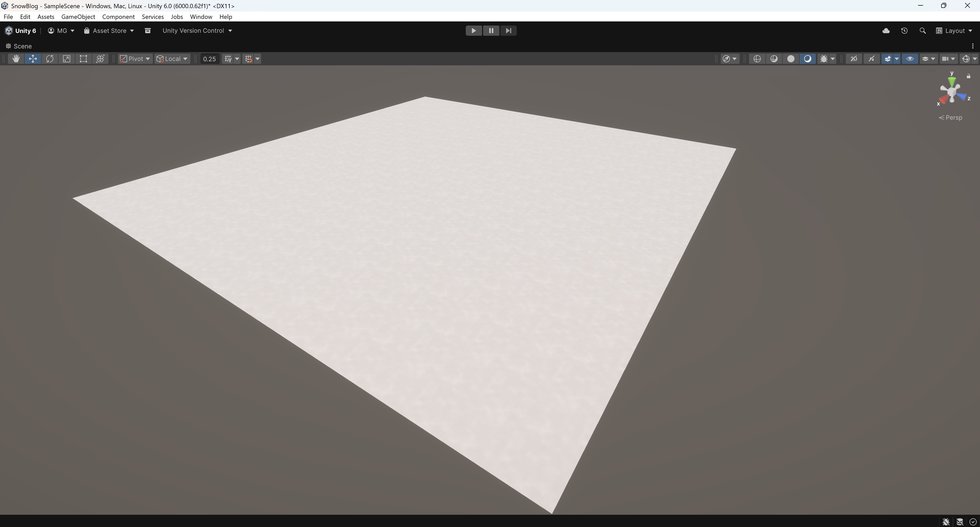Open the Layout dropdown
Screen dimensions: 980x527
click(x=954, y=30)
